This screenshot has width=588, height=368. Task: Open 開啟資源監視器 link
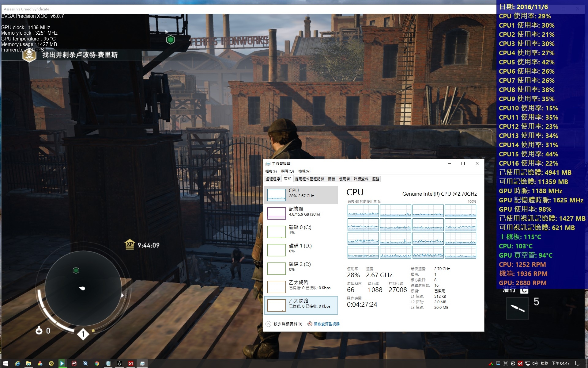pyautogui.click(x=327, y=324)
